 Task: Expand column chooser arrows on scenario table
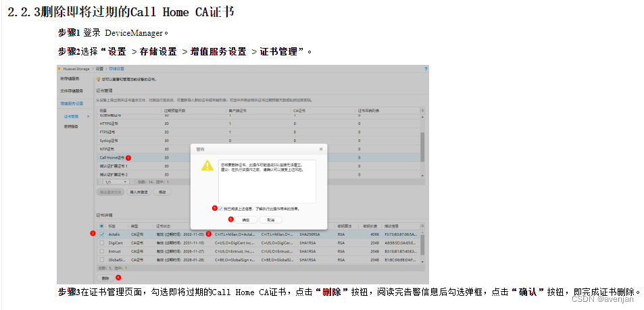422,111
